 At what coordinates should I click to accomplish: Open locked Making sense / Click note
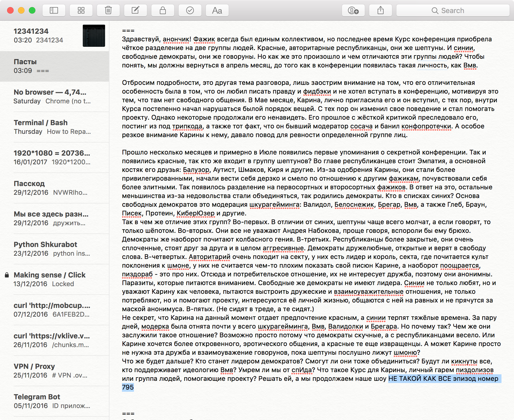pos(54,279)
